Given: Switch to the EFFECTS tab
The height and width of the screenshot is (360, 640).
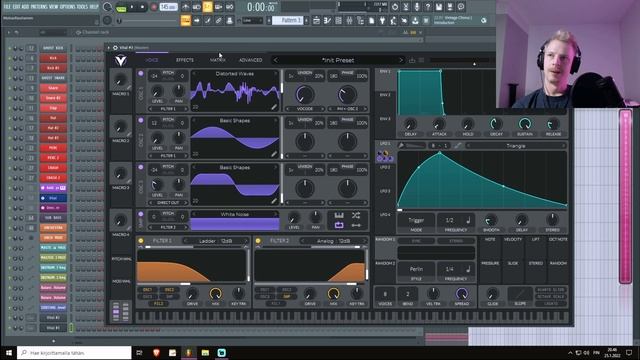Looking at the screenshot, I should [185, 60].
